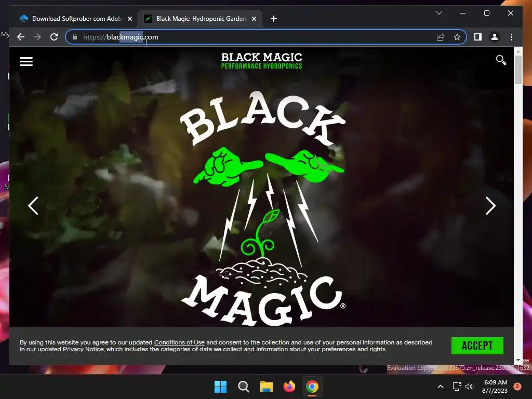Open the hamburger menu on Black Magic site
The height and width of the screenshot is (399, 532).
tap(26, 61)
